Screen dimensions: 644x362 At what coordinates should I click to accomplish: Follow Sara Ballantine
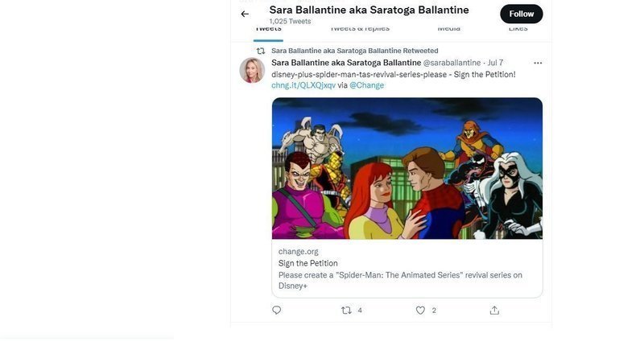521,14
